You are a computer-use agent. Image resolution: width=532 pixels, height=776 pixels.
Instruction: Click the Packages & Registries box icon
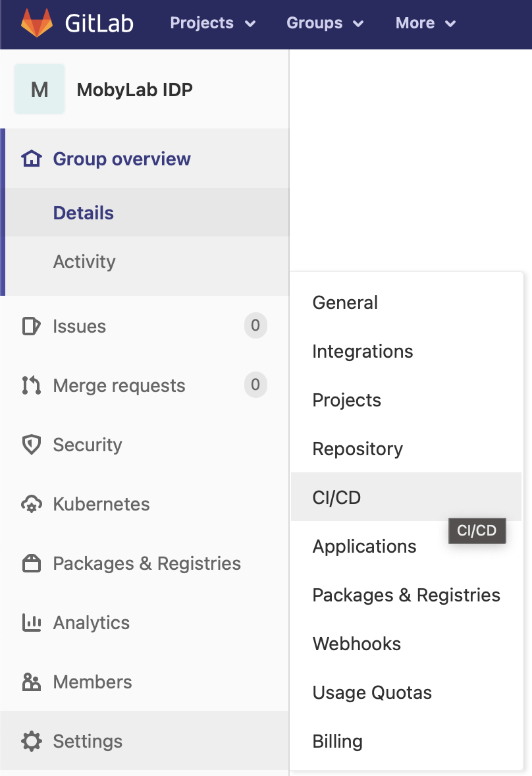[31, 563]
